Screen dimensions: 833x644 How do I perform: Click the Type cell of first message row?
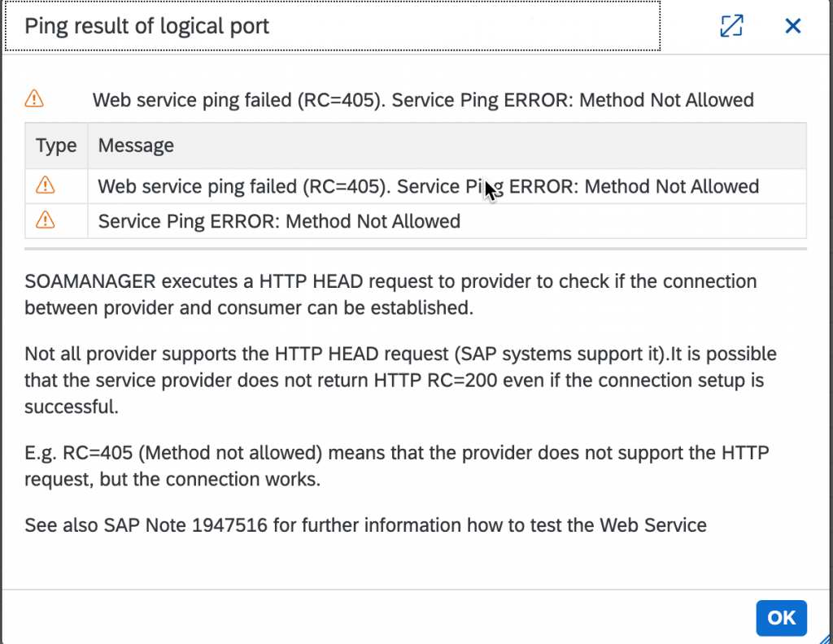[x=56, y=186]
